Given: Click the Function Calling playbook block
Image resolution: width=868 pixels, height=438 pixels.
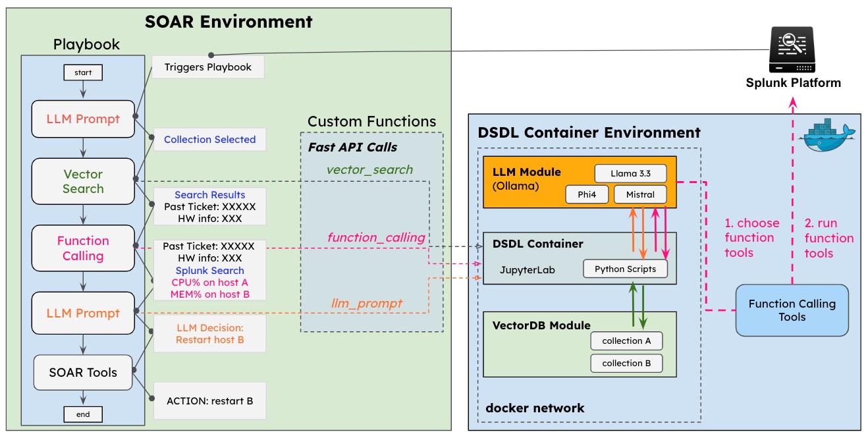Looking at the screenshot, I should tap(83, 248).
